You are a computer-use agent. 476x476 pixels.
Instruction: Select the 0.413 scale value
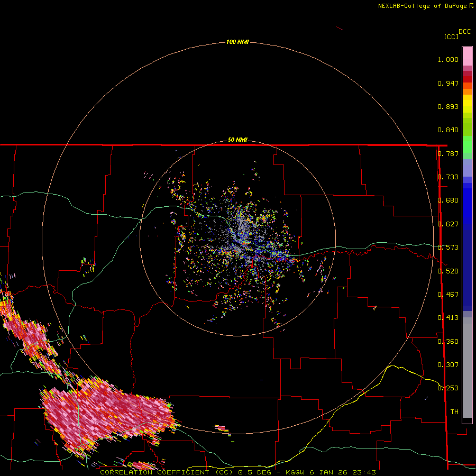pyautogui.click(x=448, y=318)
